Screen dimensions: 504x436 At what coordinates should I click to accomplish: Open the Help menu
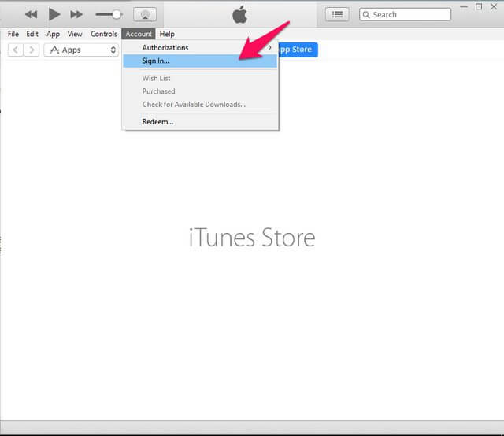[x=167, y=34]
